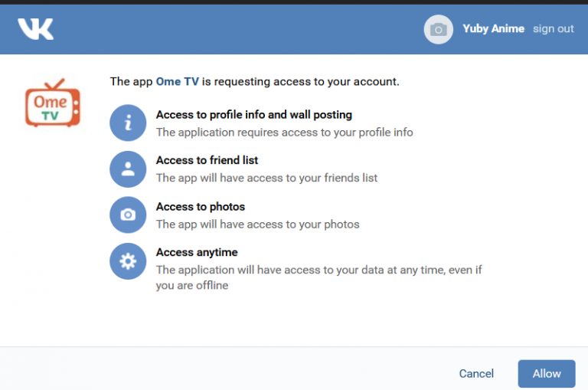Open the profile avatar camera placeholder
Viewport: 588px width, 390px height.
click(x=438, y=29)
